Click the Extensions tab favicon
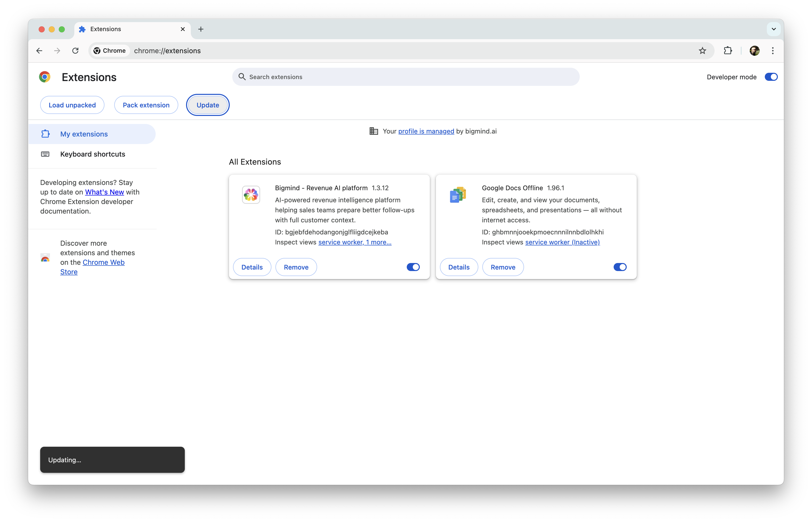 82,29
